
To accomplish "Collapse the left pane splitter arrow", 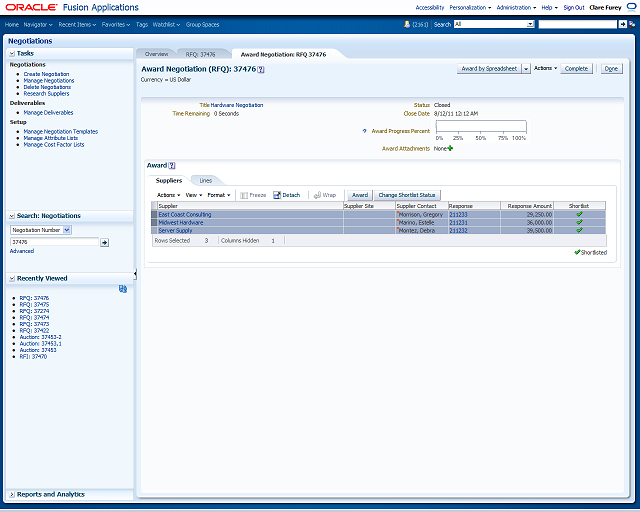I will [x=135, y=274].
